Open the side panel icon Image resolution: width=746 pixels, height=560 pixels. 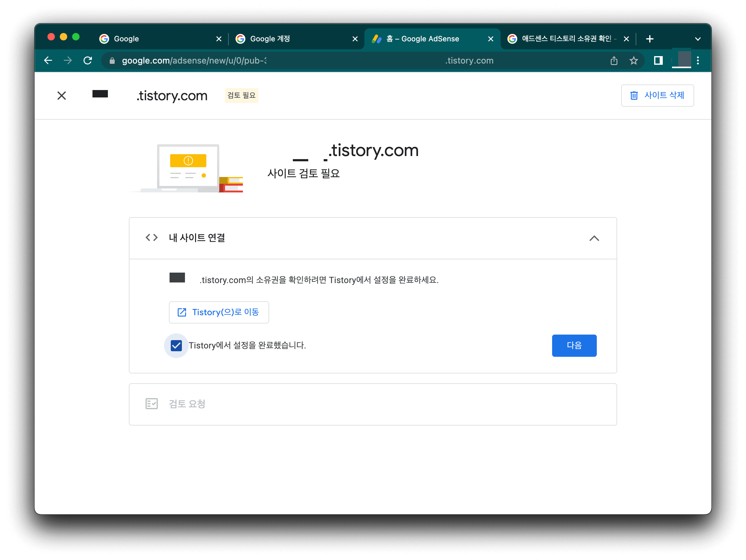pos(658,60)
